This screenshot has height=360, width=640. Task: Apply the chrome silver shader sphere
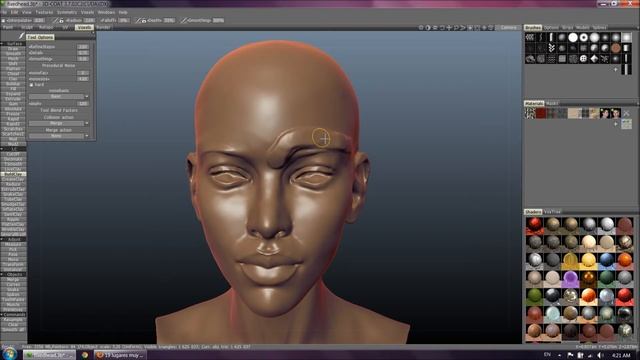coord(534,260)
